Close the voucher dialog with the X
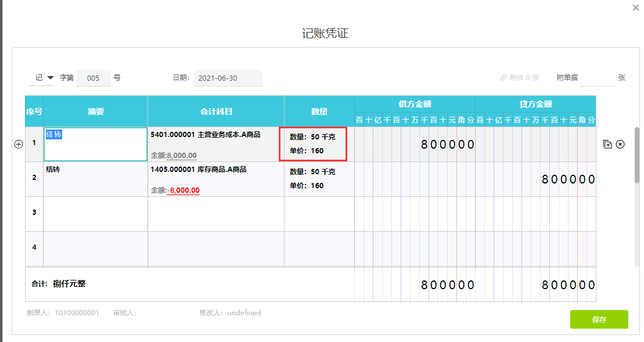The image size is (644, 342). click(635, 8)
